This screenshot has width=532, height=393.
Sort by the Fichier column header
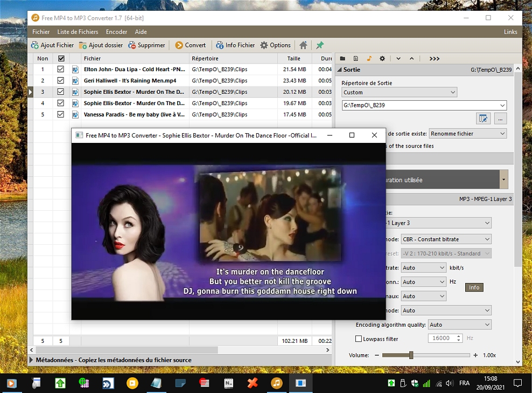(135, 58)
